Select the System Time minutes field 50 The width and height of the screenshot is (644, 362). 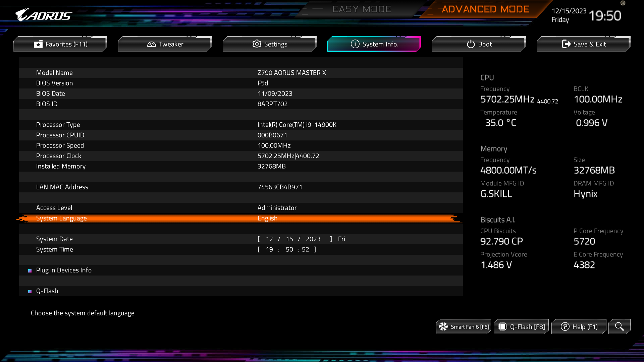coord(289,249)
